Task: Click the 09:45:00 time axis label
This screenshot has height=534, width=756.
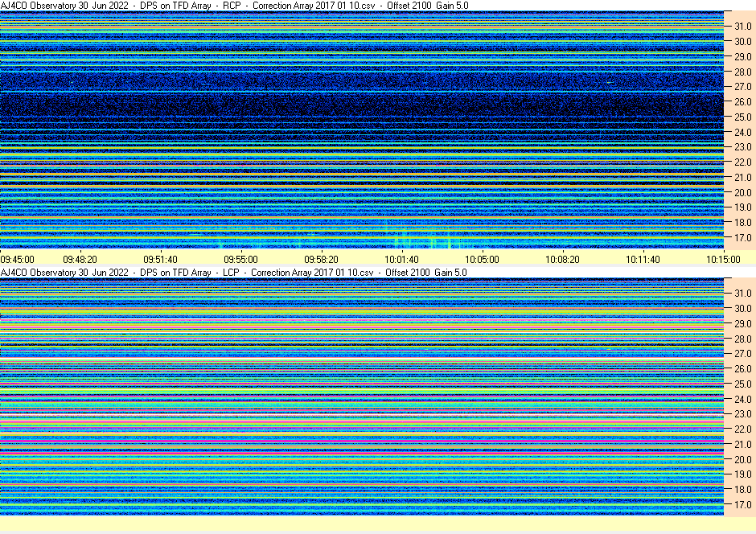Action: [17, 260]
